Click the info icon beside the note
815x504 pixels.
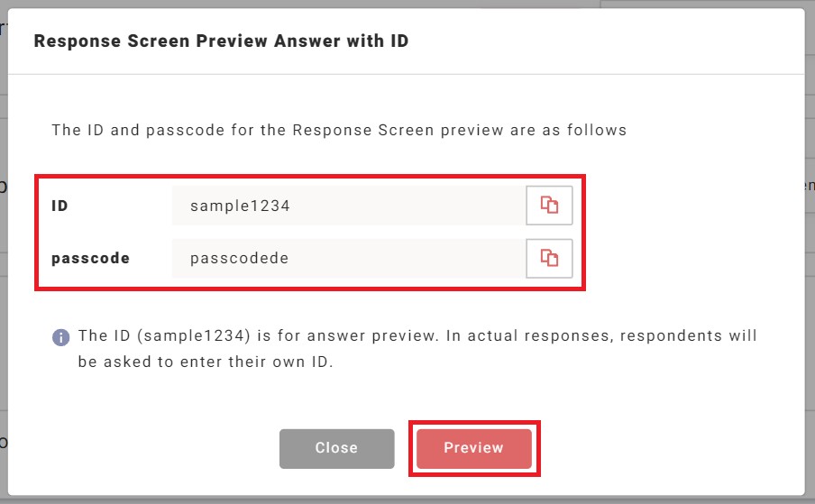61,337
